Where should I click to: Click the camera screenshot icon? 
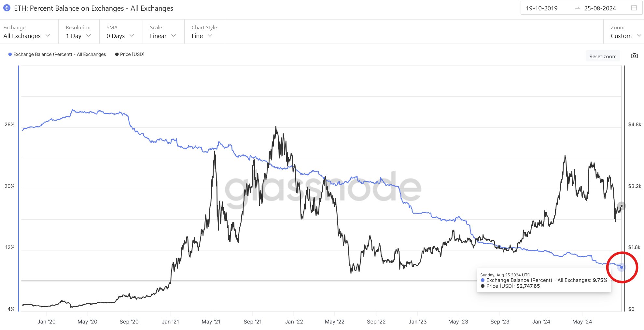(634, 56)
